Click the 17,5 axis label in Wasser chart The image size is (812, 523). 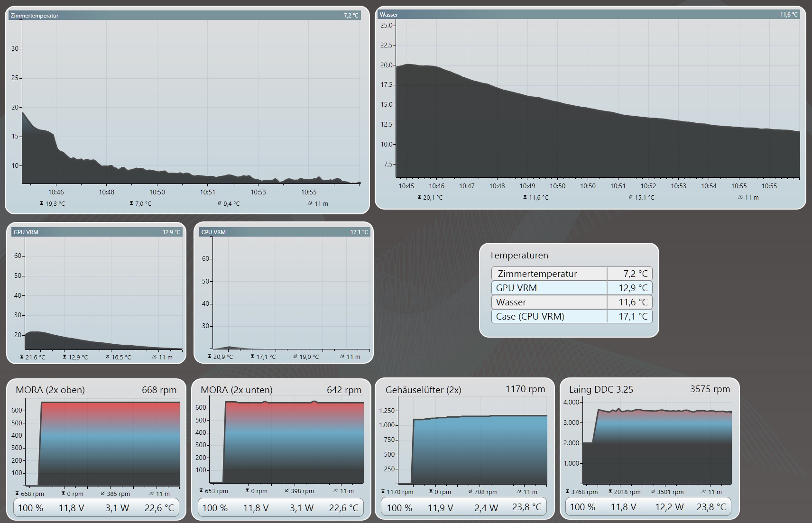pyautogui.click(x=386, y=85)
